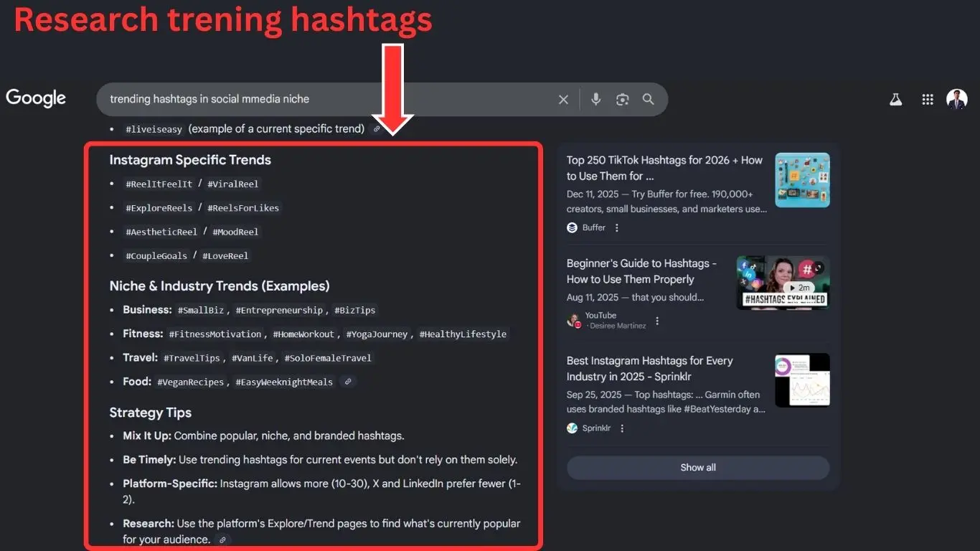Open more options for Sprinklr result
Image resolution: width=980 pixels, height=551 pixels.
point(622,428)
